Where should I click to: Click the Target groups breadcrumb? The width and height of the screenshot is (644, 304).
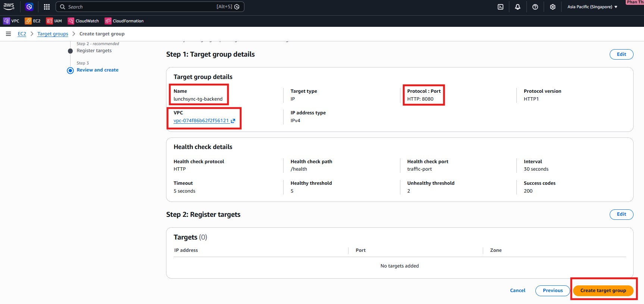(x=53, y=34)
